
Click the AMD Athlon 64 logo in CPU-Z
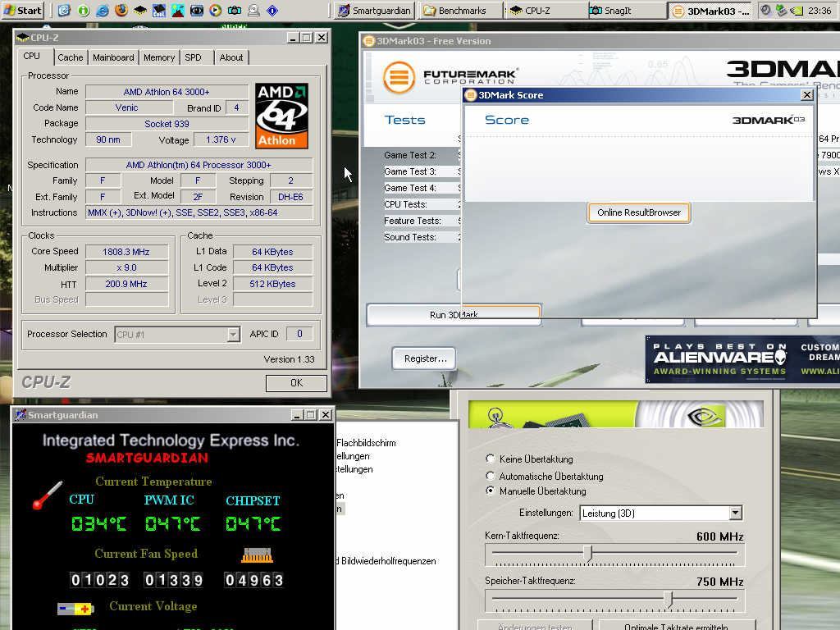[x=282, y=116]
